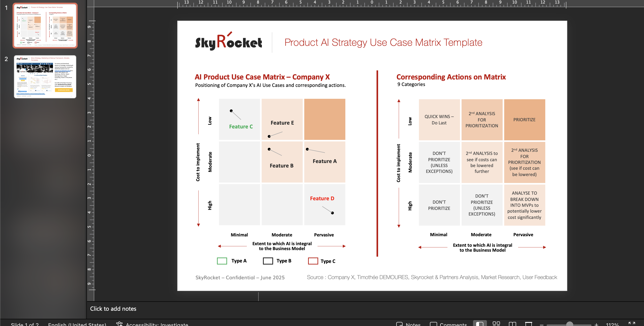This screenshot has width=644, height=326.
Task: Select the right-pointing red arrow under right matrix
Action: (x=532, y=247)
